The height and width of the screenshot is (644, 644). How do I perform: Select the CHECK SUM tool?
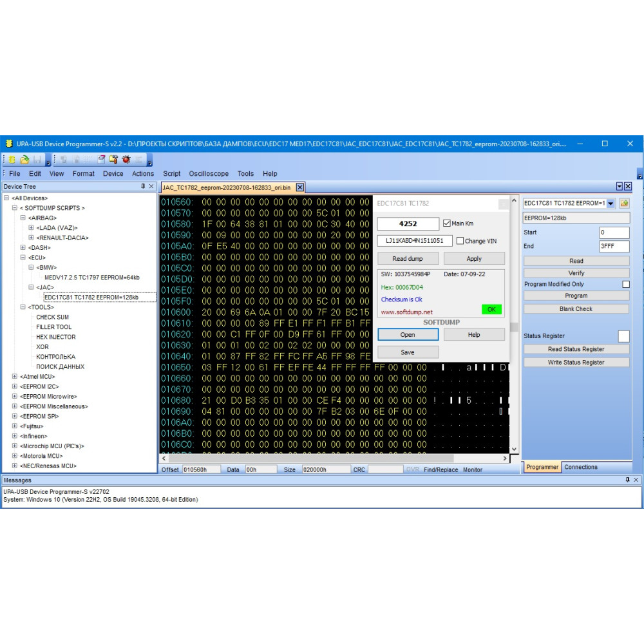click(x=52, y=317)
